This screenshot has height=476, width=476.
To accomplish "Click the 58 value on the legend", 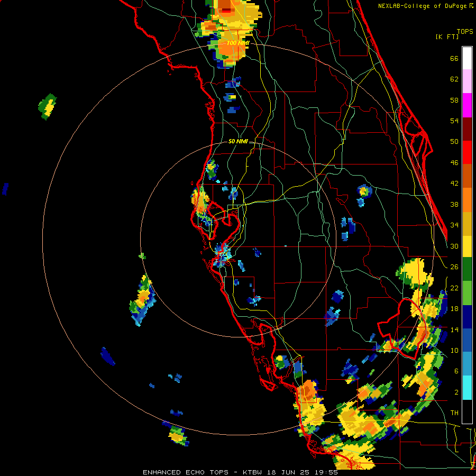I will tap(454, 100).
